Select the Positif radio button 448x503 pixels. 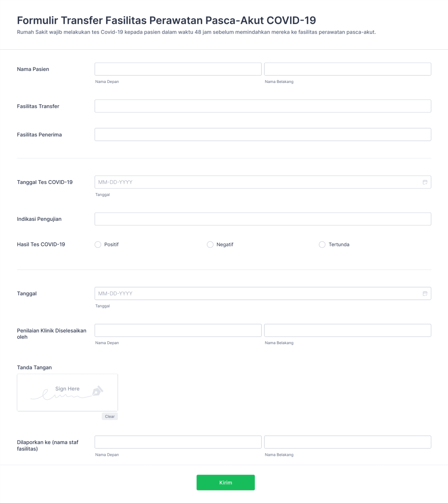click(98, 244)
